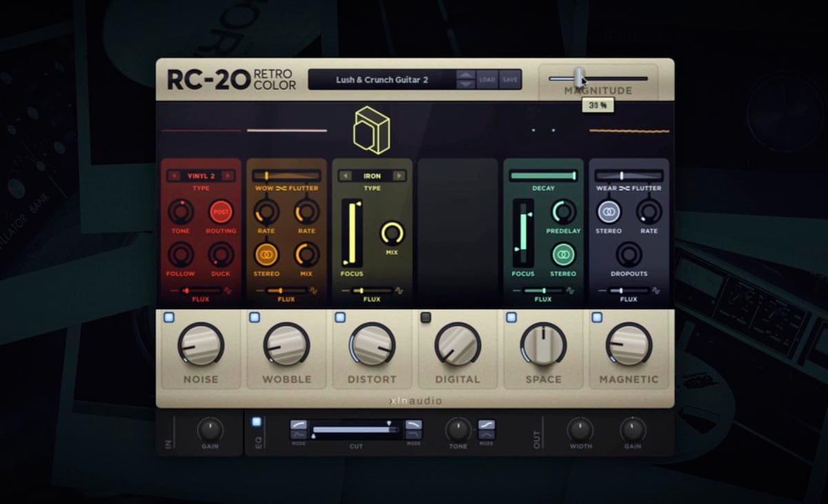Select the upper high-cut MODE button

coord(413,425)
